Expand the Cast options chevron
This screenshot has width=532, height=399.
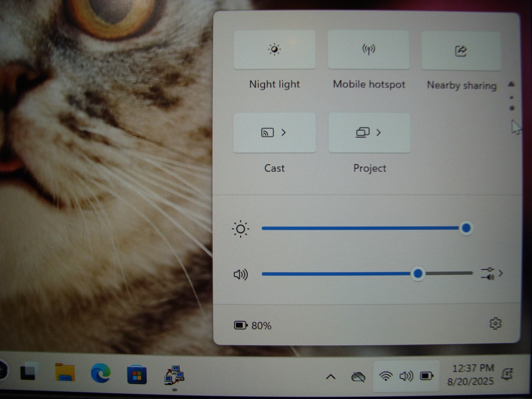pos(284,133)
